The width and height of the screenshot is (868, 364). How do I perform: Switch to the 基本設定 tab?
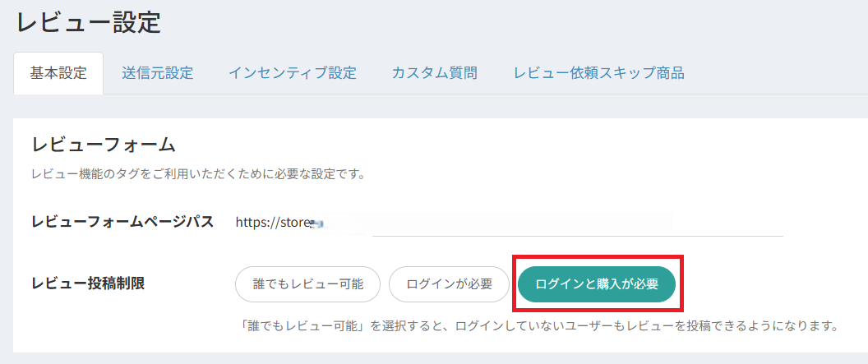(58, 73)
